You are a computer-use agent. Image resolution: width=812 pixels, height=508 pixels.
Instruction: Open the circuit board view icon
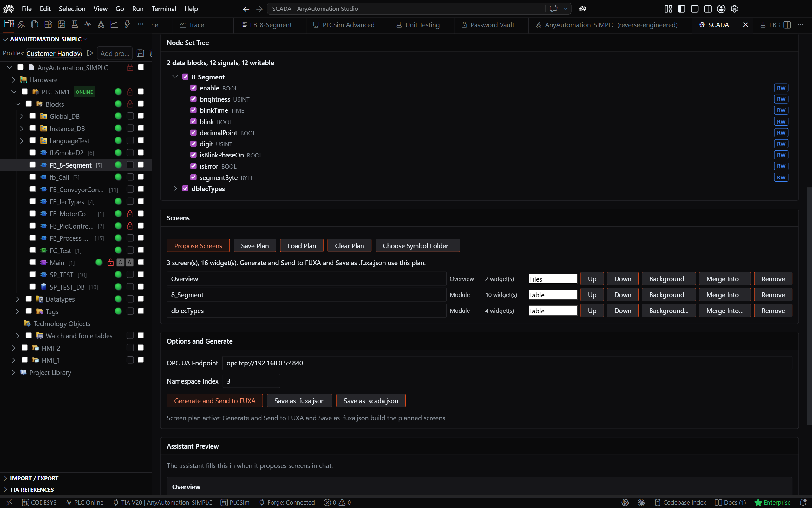pyautogui.click(x=62, y=24)
